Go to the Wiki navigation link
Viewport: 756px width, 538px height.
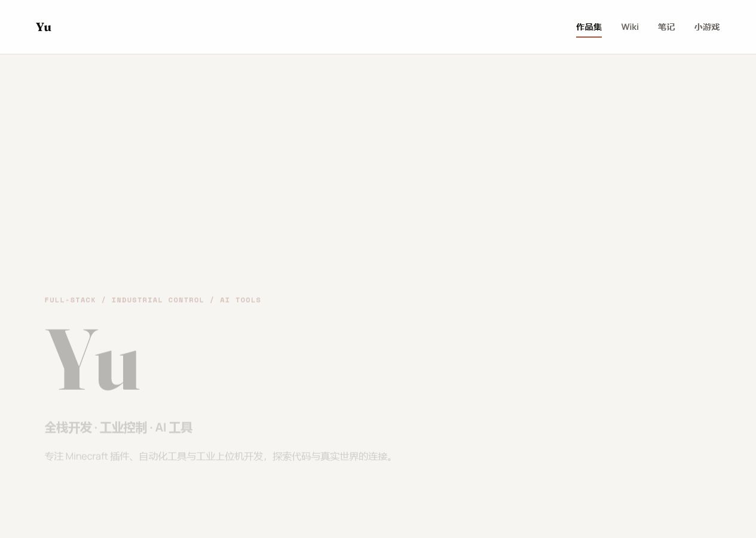[630, 27]
